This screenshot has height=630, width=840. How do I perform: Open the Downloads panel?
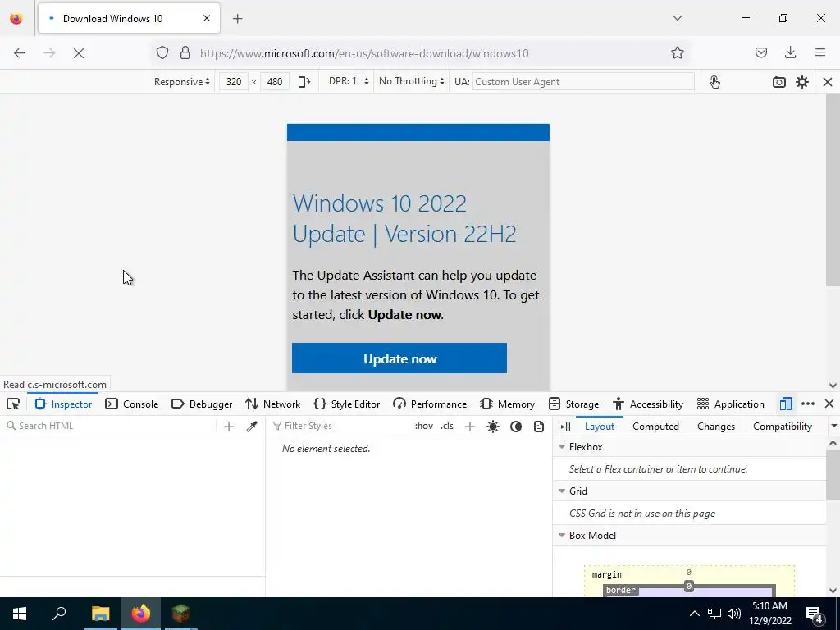(790, 53)
